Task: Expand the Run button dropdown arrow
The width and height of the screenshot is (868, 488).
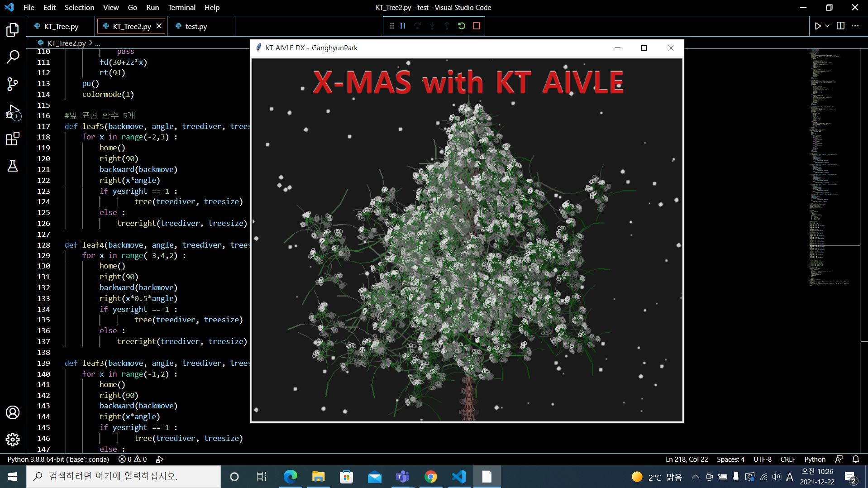Action: point(827,26)
